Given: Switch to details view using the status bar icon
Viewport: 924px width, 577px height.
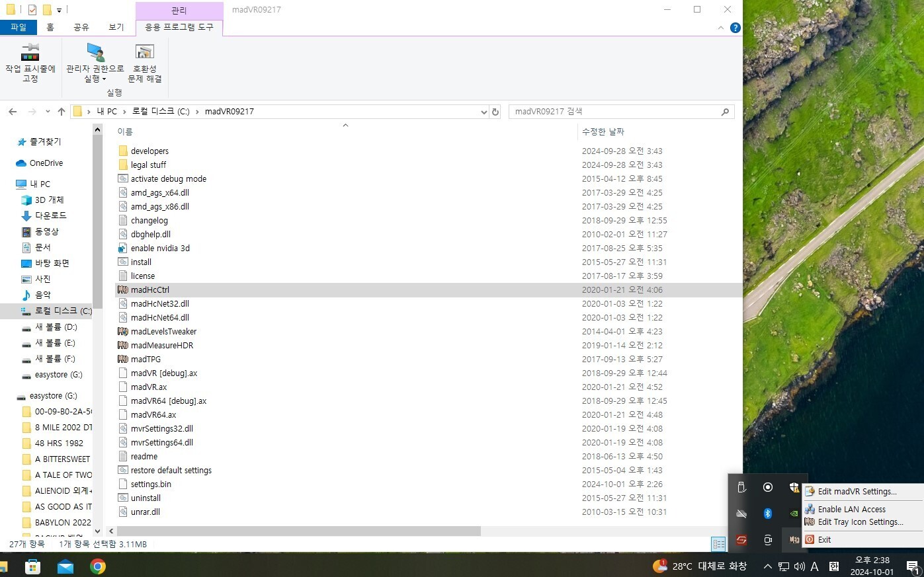Looking at the screenshot, I should tap(718, 544).
